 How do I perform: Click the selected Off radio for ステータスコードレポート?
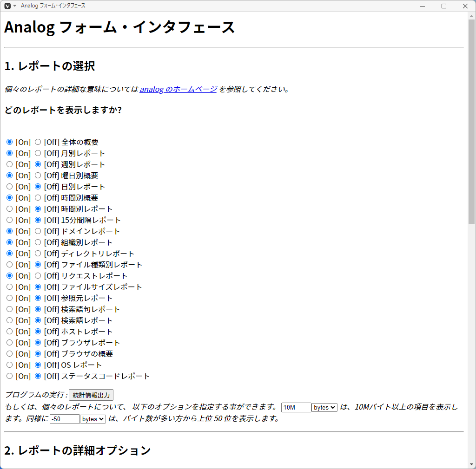click(x=38, y=376)
